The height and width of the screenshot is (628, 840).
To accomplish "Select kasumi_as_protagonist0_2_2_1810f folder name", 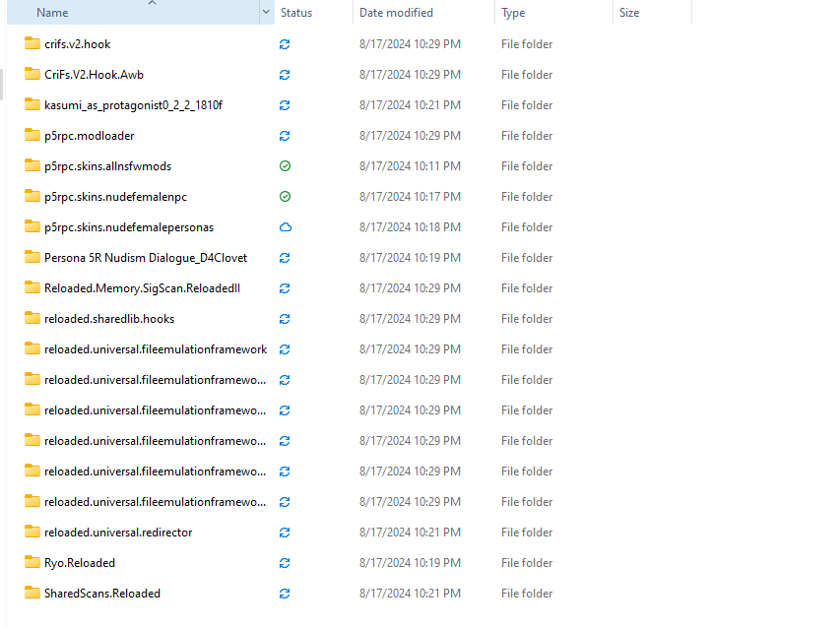I will [133, 105].
